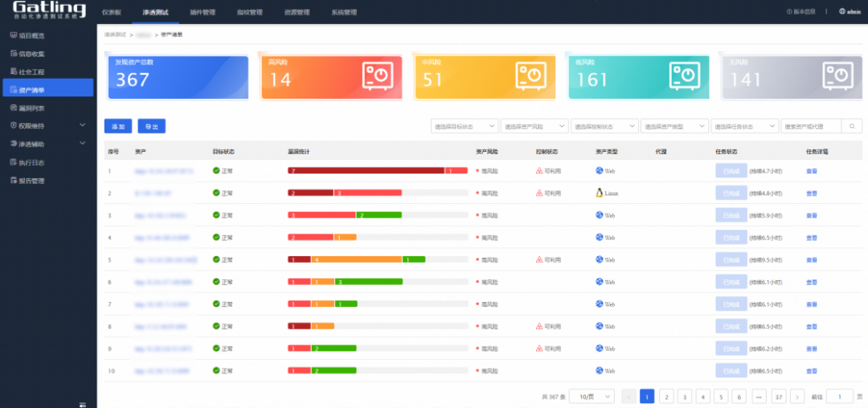
Task: Click the safe icon on 高风险 card
Action: pyautogui.click(x=376, y=76)
